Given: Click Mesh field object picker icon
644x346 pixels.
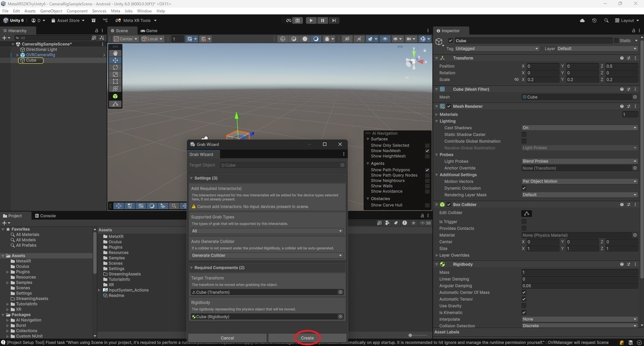Looking at the screenshot, I should (x=635, y=97).
